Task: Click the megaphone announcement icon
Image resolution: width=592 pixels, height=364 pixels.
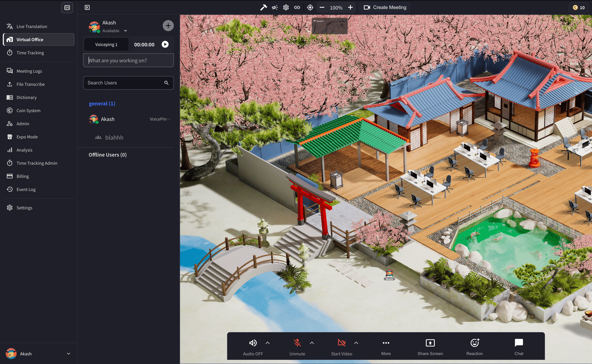Action: [x=275, y=8]
